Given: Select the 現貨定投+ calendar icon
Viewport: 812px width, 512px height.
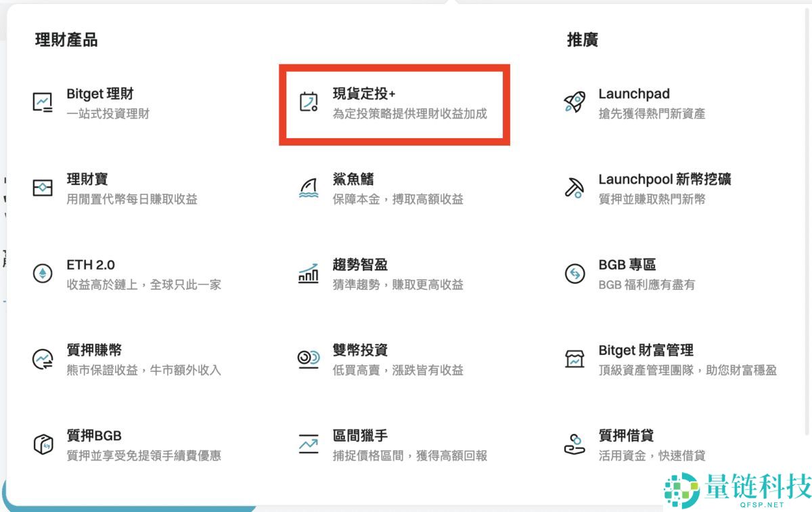Looking at the screenshot, I should point(309,102).
